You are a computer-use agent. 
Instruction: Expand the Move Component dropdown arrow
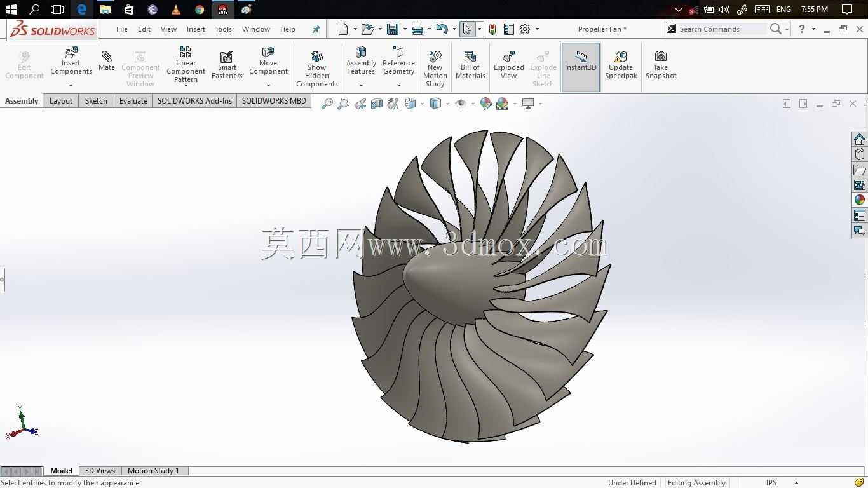coord(268,85)
